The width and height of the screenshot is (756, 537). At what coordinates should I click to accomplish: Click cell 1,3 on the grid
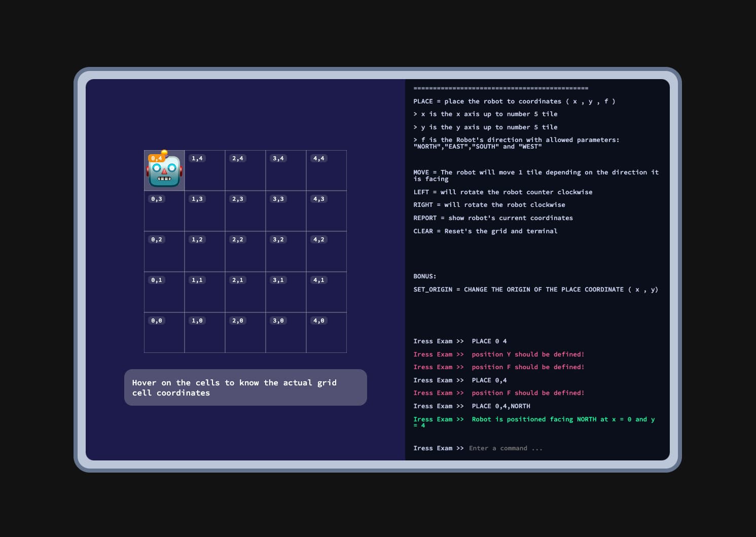pos(204,211)
